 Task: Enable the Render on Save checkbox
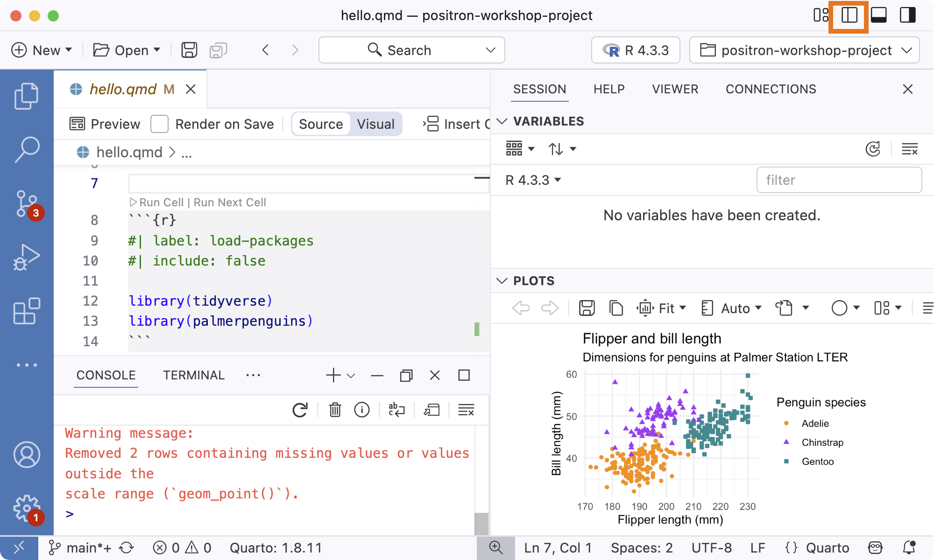[159, 124]
